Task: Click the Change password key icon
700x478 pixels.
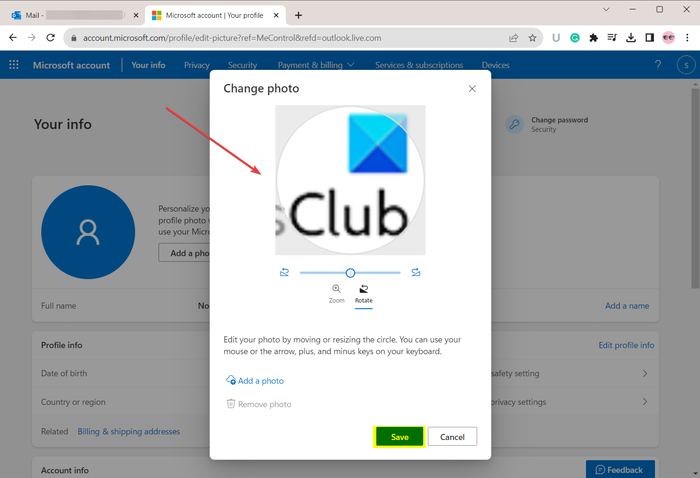Action: 514,124
